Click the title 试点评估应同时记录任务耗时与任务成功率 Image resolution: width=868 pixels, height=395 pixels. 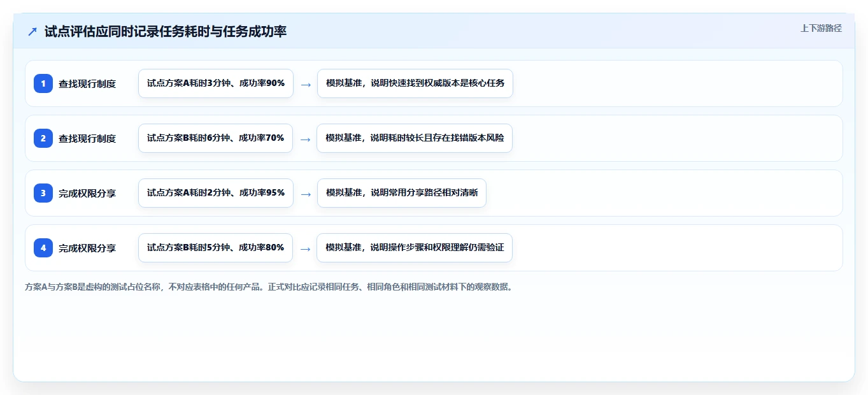pos(166,31)
